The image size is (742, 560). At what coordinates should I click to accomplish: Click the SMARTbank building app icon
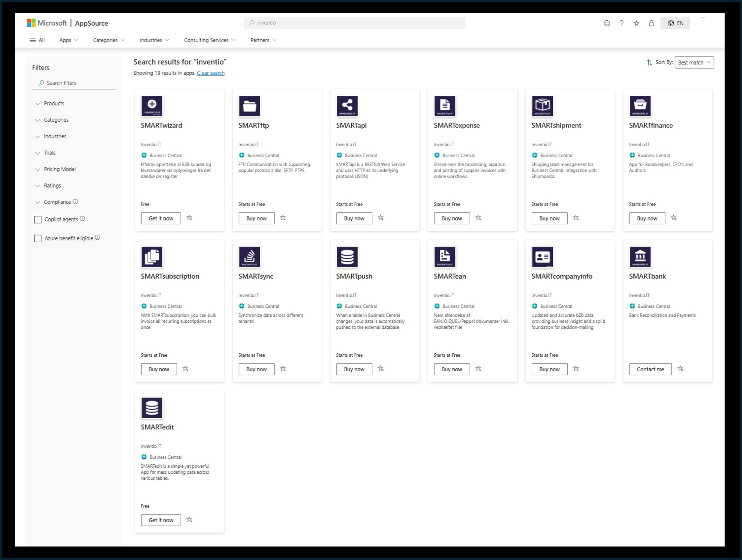(x=640, y=257)
